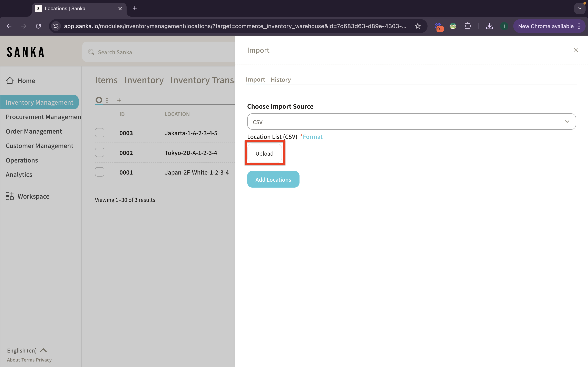
Task: Click the browser reload icon
Action: coord(38,26)
